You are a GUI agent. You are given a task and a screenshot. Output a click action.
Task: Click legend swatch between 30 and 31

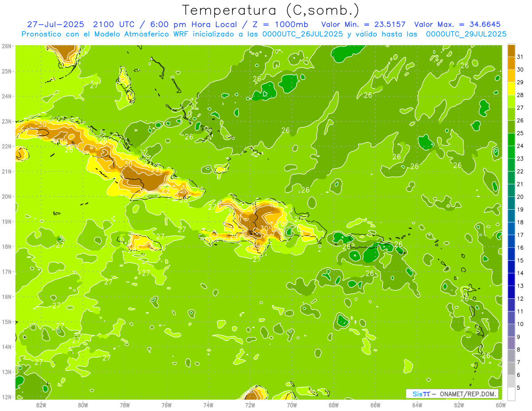pos(511,63)
